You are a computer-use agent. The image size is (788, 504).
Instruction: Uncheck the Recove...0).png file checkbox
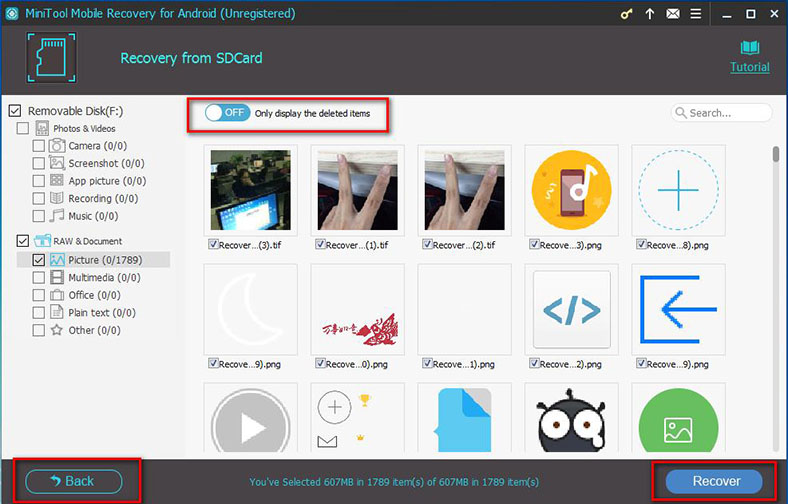[x=320, y=363]
